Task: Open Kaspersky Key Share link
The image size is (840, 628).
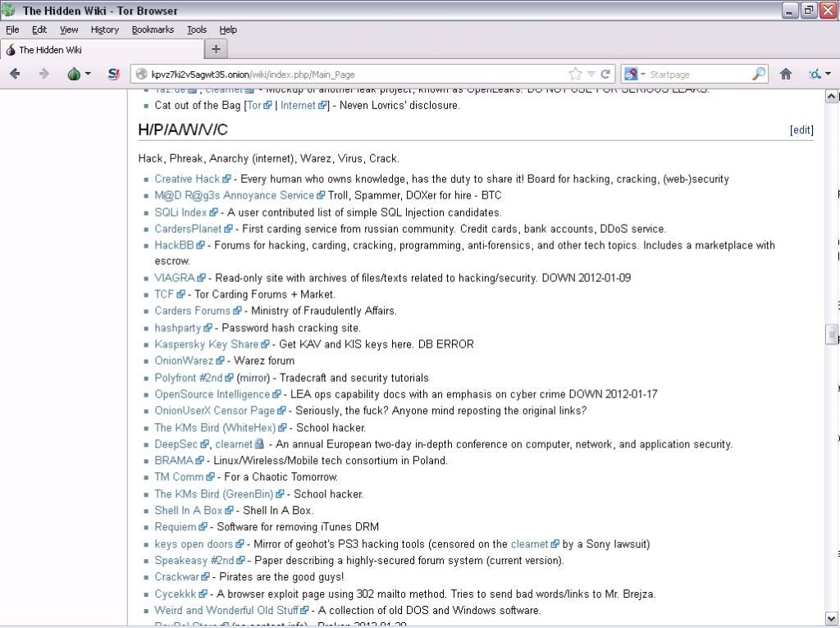Action: pos(212,344)
